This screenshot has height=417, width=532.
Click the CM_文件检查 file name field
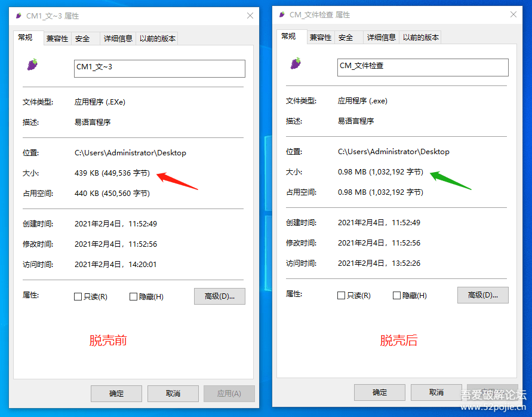[x=422, y=67]
